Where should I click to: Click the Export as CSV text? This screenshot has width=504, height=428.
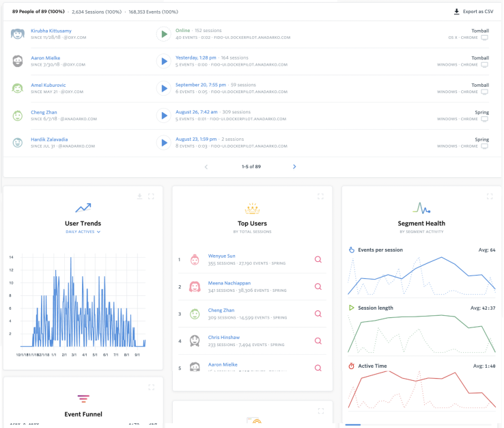pos(478,12)
